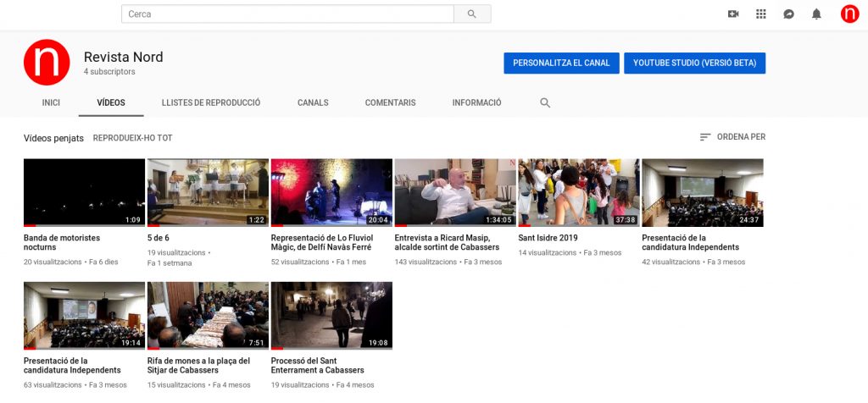The width and height of the screenshot is (868, 403).
Task: Go to the Comentaris tab
Action: [390, 103]
